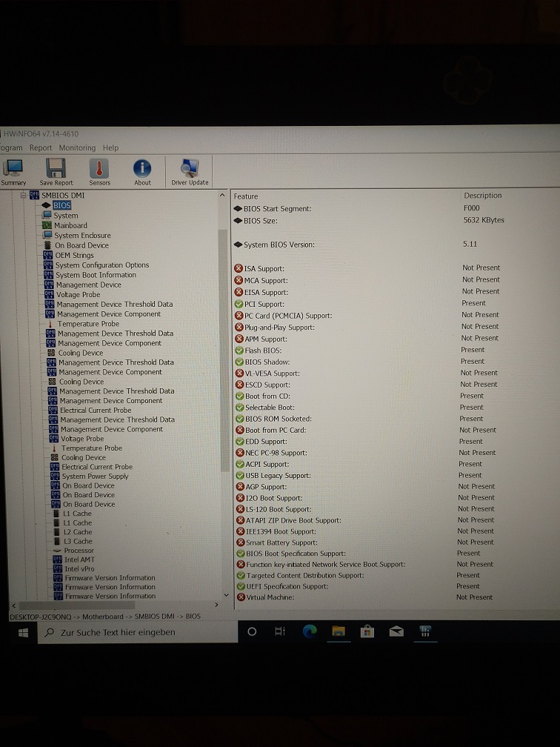Viewport: 560px width, 747px height.
Task: Select the System tree entry
Action: tap(66, 216)
